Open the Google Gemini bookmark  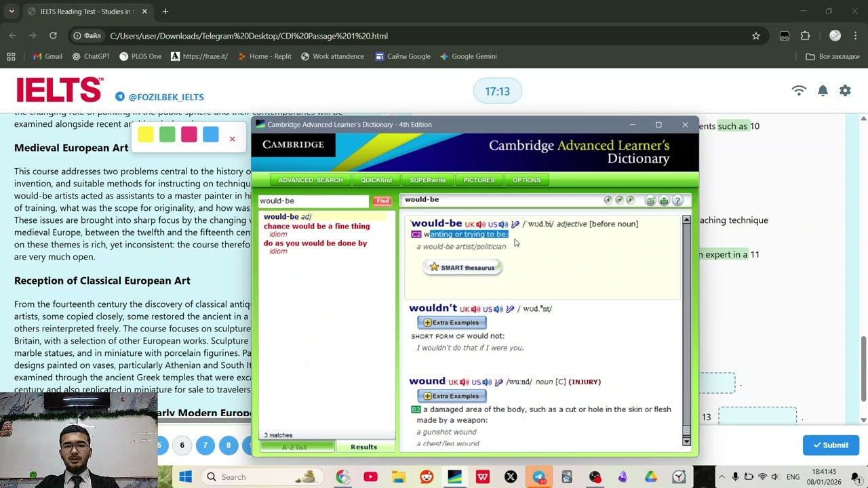tap(468, 56)
